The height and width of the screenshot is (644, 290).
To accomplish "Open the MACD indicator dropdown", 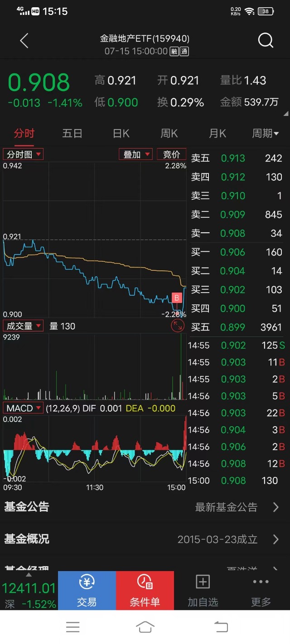I will [24, 408].
